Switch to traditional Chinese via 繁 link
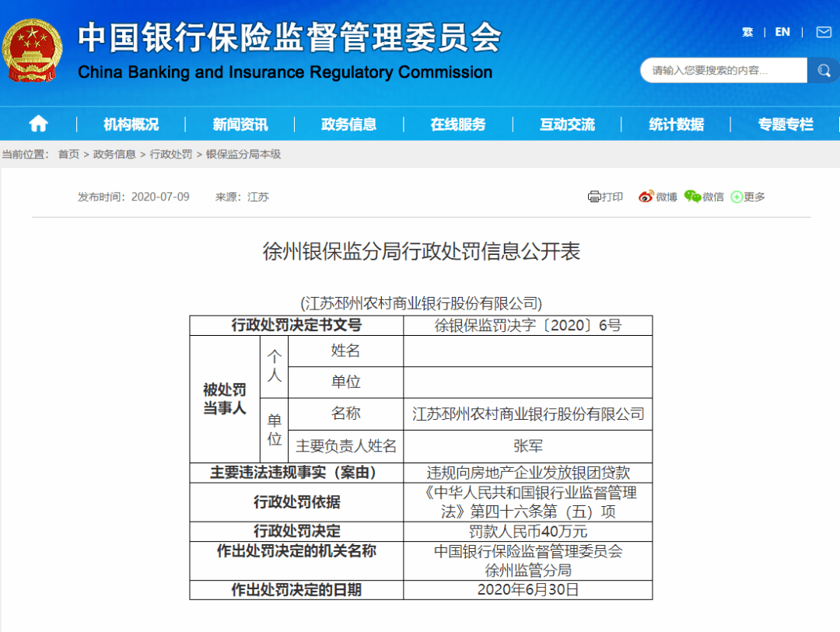The width and height of the screenshot is (840, 632). (746, 32)
